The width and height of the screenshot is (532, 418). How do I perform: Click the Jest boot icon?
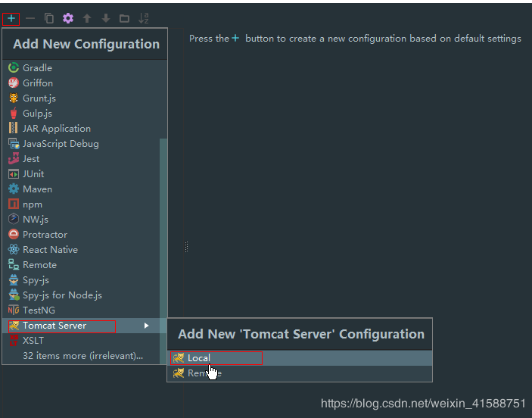pyautogui.click(x=14, y=158)
